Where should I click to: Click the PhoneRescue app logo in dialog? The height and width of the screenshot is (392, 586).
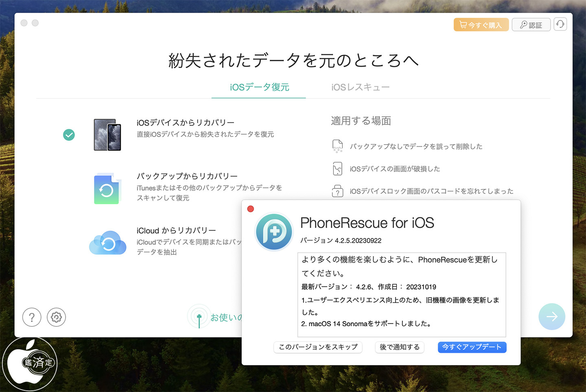point(274,232)
